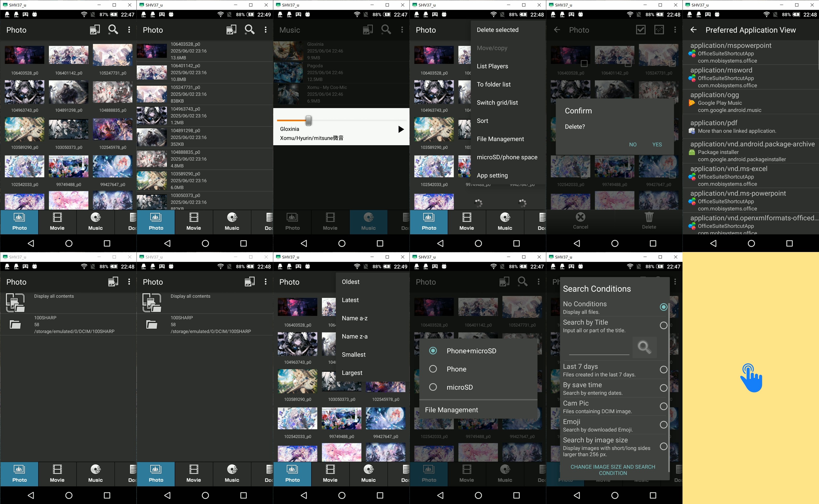The height and width of the screenshot is (504, 819).
Task: Choose Switch grid/list from the overflow menu
Action: pos(508,103)
